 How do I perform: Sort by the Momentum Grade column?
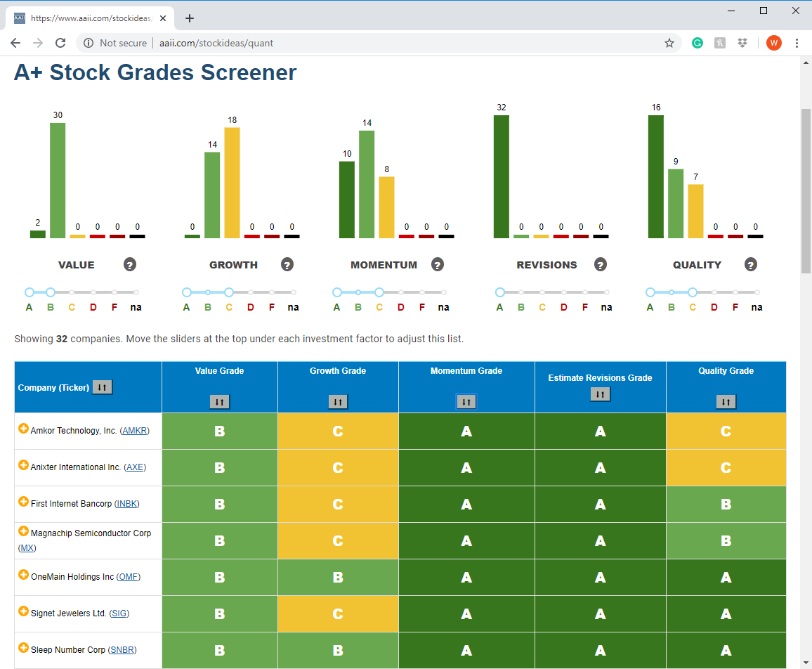[466, 401]
